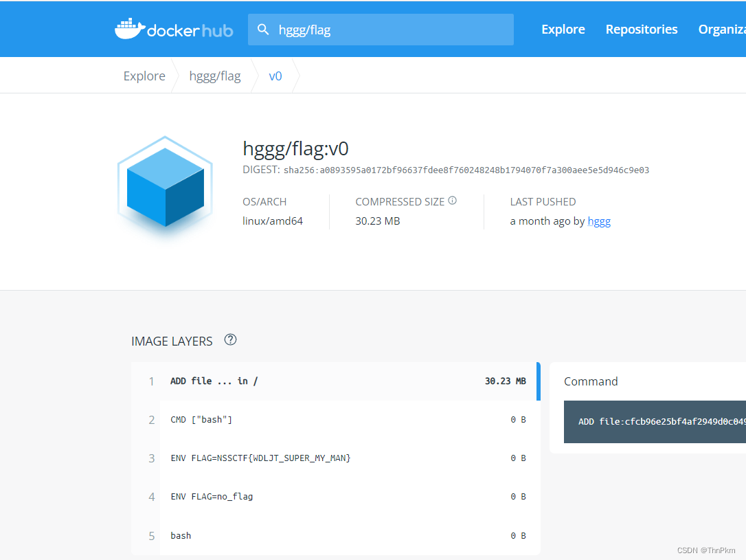Open the hggg user profile link

click(x=599, y=221)
